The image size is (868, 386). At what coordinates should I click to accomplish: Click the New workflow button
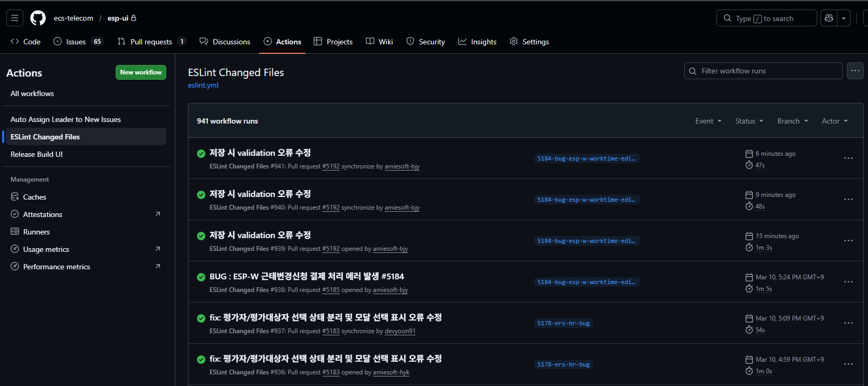click(141, 72)
